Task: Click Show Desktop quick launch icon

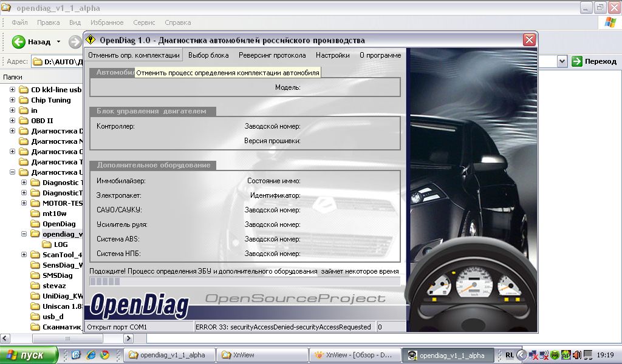Action: 77,355
